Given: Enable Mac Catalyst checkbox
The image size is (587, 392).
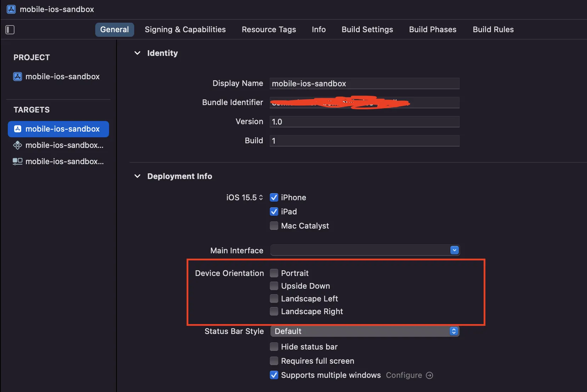Looking at the screenshot, I should 274,226.
